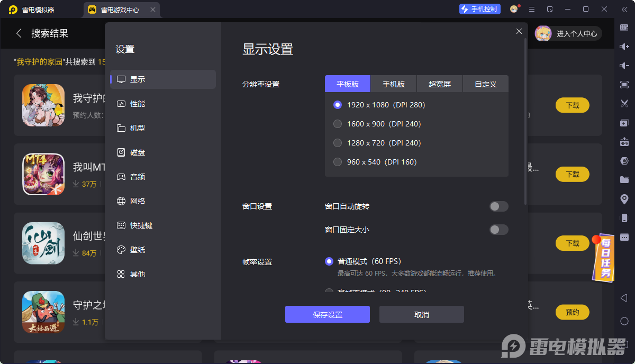Viewport: 635px width, 364px height.
Task: Open the virtual location pin icon
Action: point(624,199)
